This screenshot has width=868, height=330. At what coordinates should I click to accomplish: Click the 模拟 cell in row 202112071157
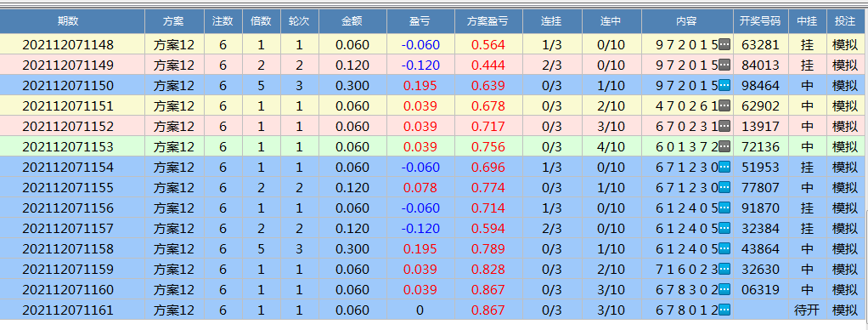coord(845,229)
